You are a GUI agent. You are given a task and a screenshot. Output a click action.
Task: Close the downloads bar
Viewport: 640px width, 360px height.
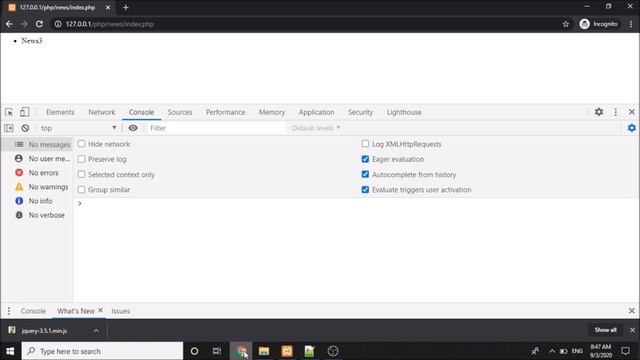pos(632,330)
